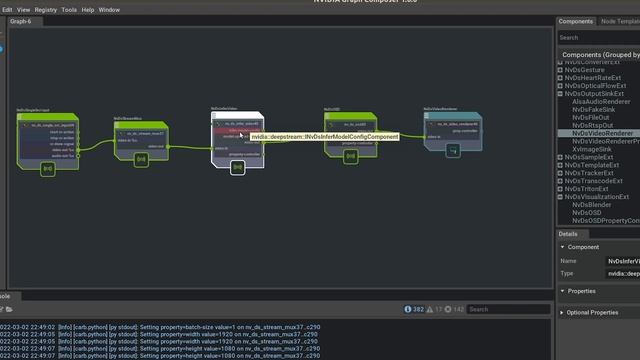Expand the NvDsSampleExt extension group
This screenshot has width=640, height=360.
coord(560,157)
